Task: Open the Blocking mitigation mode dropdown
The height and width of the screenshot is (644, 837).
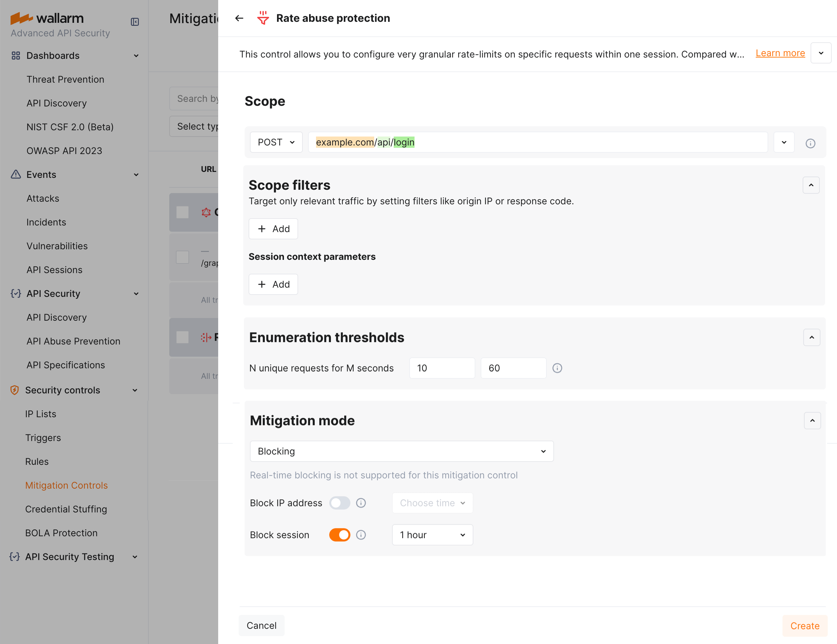Action: tap(401, 451)
